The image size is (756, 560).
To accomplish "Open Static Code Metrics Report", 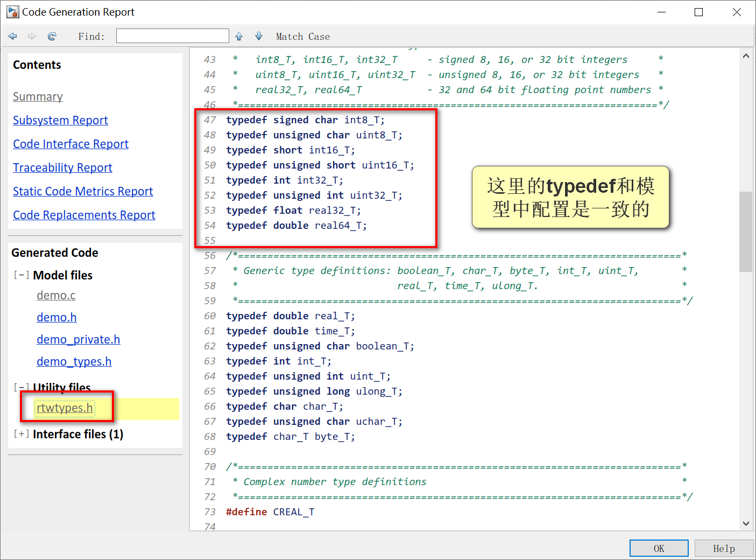I will [x=83, y=191].
